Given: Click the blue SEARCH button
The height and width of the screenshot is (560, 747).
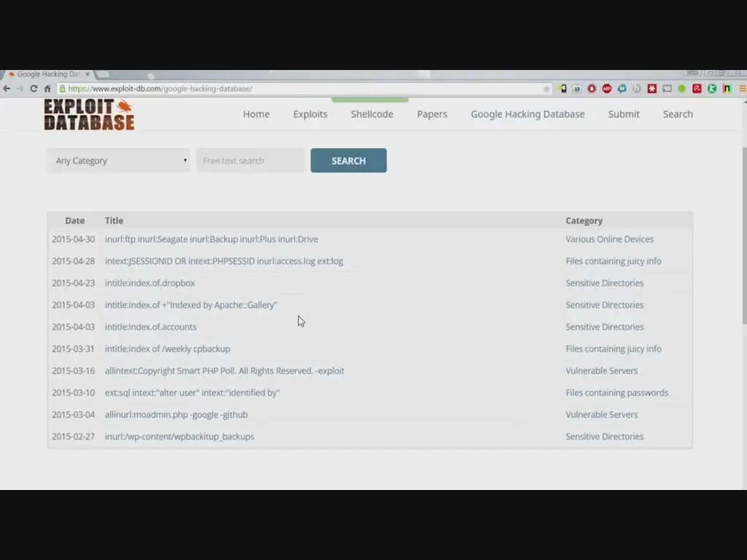Looking at the screenshot, I should coord(349,160).
